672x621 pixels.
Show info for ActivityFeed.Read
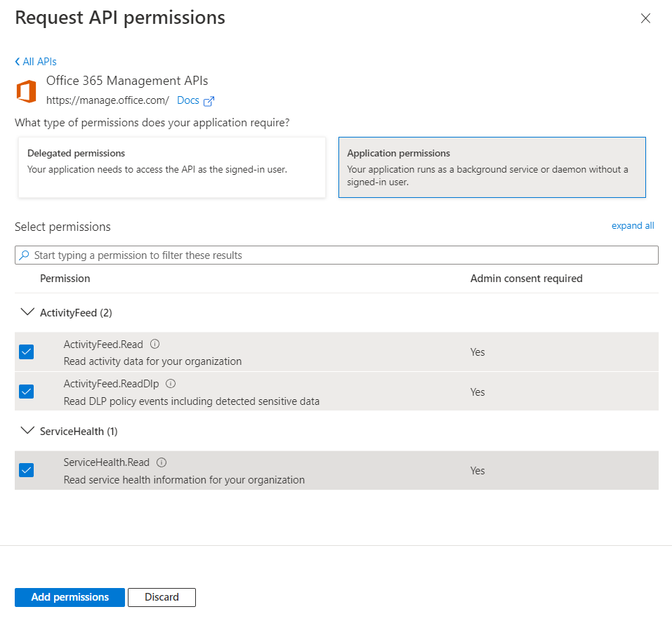coord(154,344)
